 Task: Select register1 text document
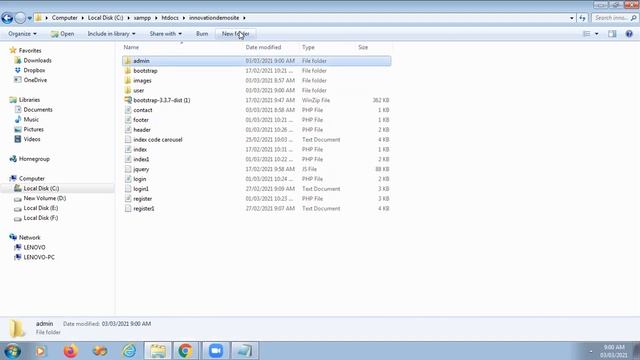coord(256,209)
